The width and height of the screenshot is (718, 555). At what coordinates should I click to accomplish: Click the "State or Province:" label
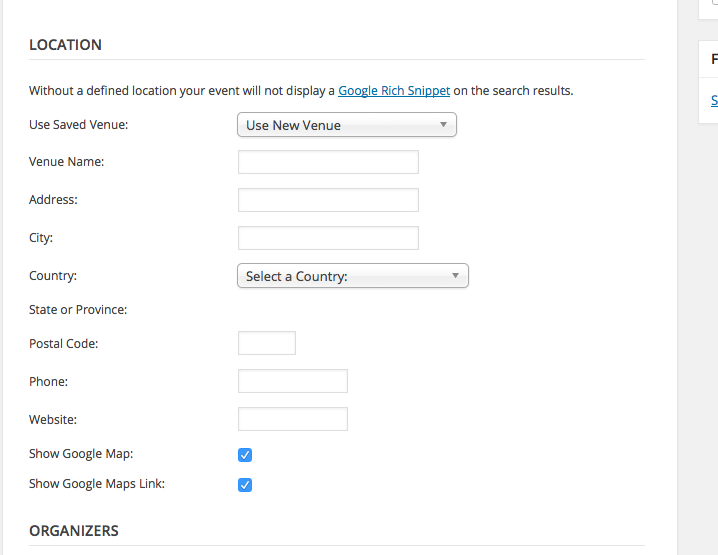coord(78,310)
